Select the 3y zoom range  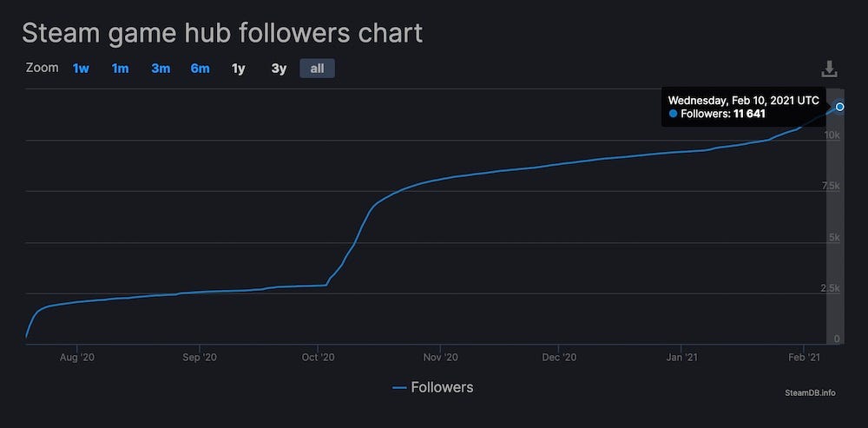point(278,69)
